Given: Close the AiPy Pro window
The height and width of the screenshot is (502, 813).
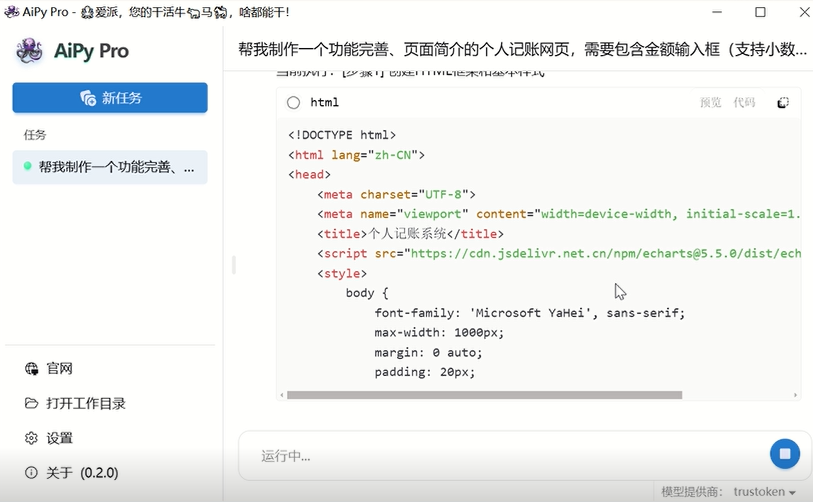Looking at the screenshot, I should click(804, 12).
